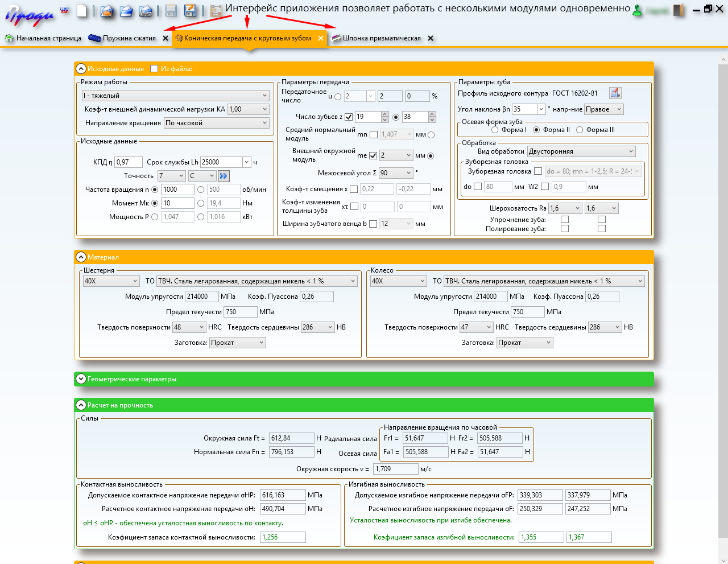Select the 'Форма III' radio button
The image size is (728, 564).
[580, 130]
